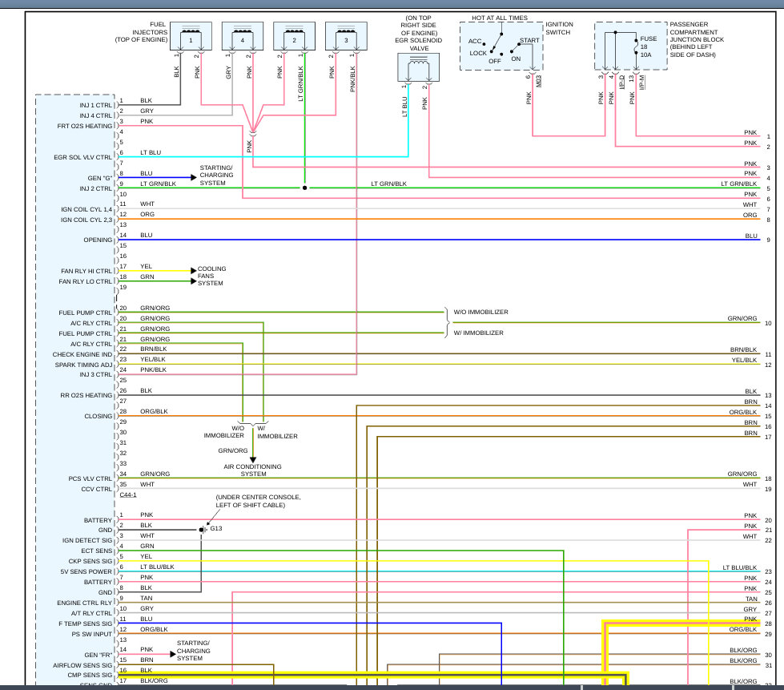Click the Starting/Charging System arrow near GEN "G"
Screen dimensions: 784x690
194,178
